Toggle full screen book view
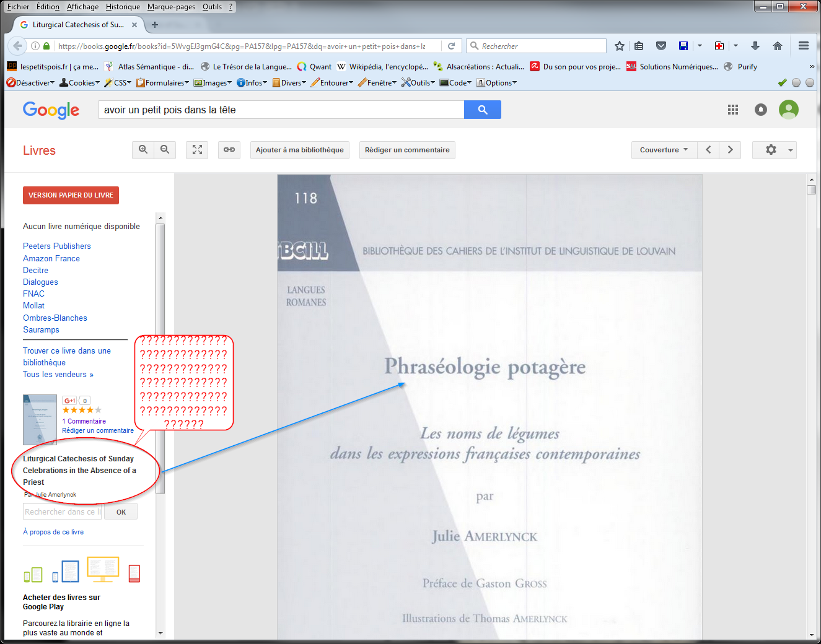821x644 pixels. coord(197,150)
